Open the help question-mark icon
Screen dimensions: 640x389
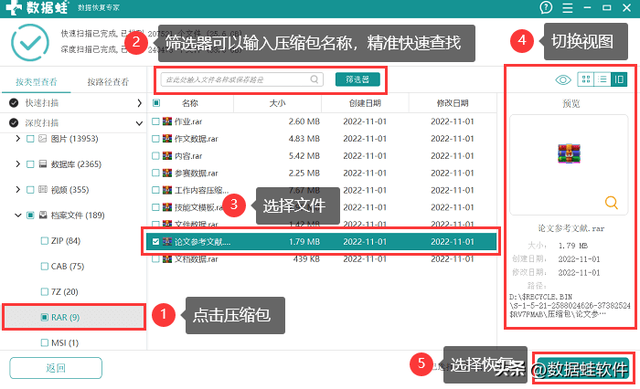[546, 7]
